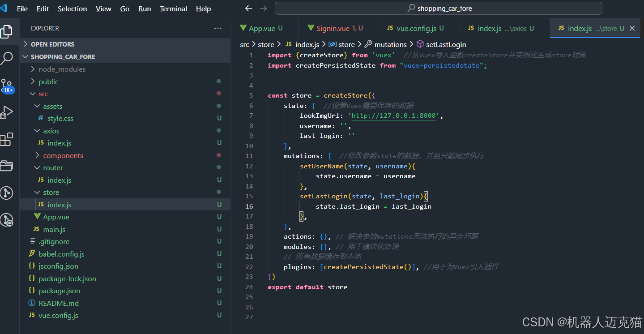The width and height of the screenshot is (644, 334).
Task: Open main.js in the file tree
Action: coord(54,229)
